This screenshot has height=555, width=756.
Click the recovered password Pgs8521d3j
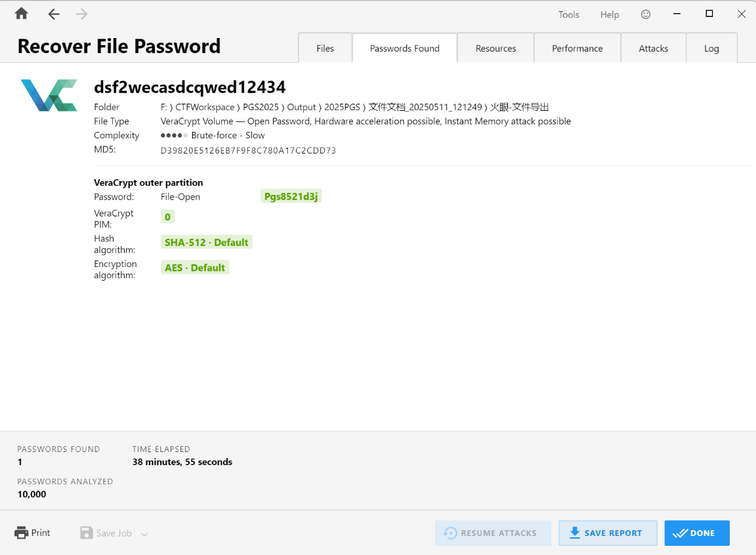291,197
